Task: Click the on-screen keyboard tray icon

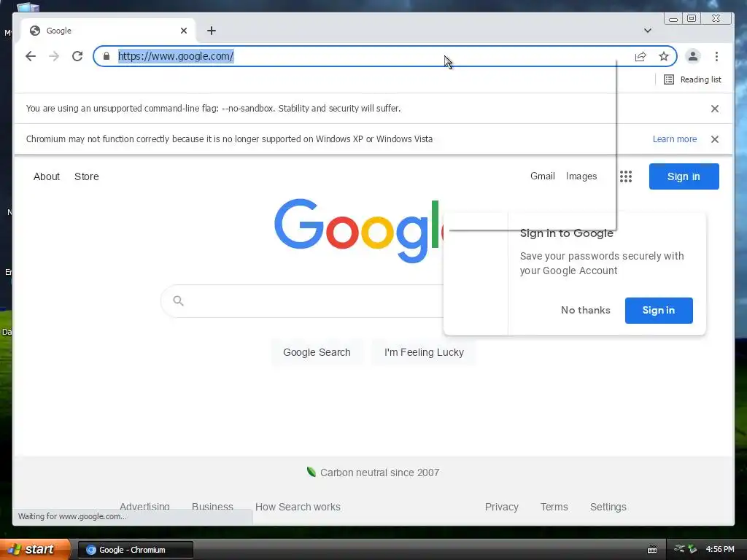Action: 652,550
